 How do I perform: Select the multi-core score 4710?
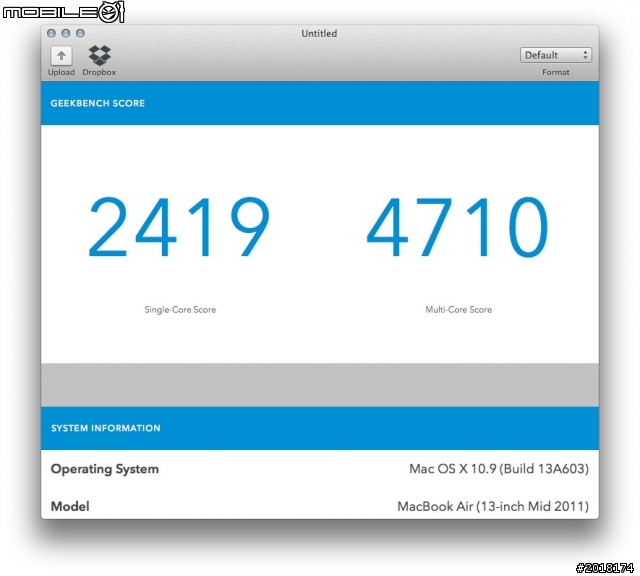pos(457,227)
